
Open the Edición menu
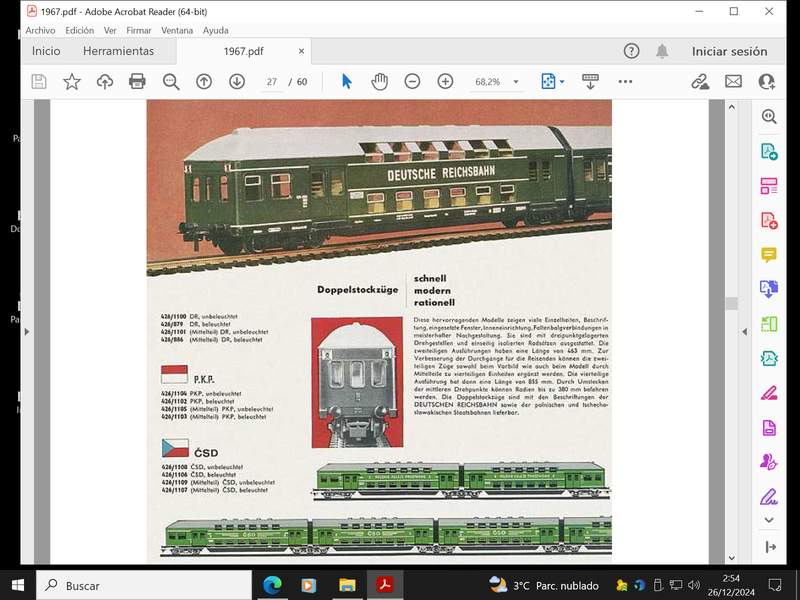click(80, 30)
